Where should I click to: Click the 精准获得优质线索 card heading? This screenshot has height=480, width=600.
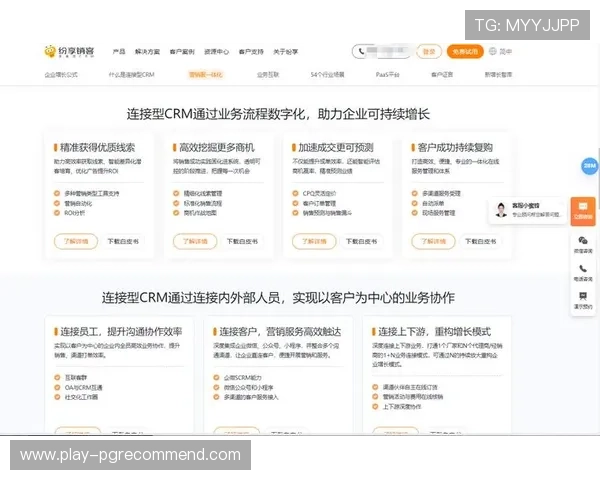(97, 147)
